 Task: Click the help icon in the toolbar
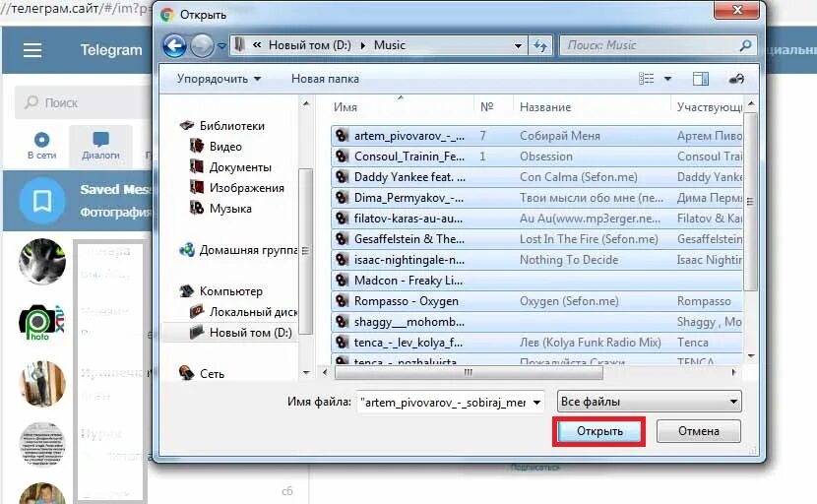click(x=736, y=79)
